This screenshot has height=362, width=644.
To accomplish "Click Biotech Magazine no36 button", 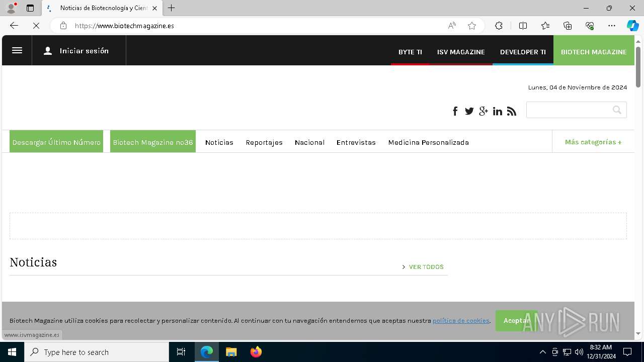I will pyautogui.click(x=153, y=142).
